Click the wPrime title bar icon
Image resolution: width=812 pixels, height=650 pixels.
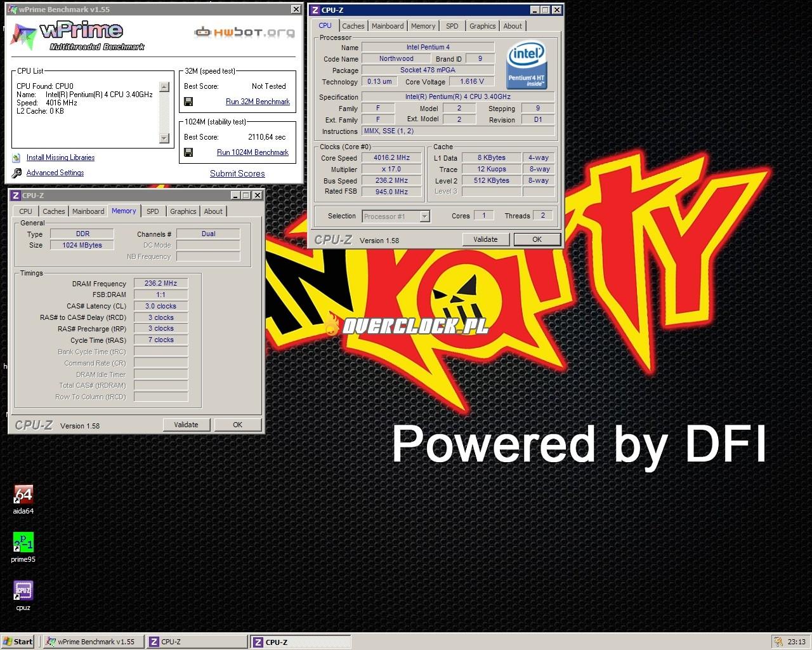click(x=11, y=10)
